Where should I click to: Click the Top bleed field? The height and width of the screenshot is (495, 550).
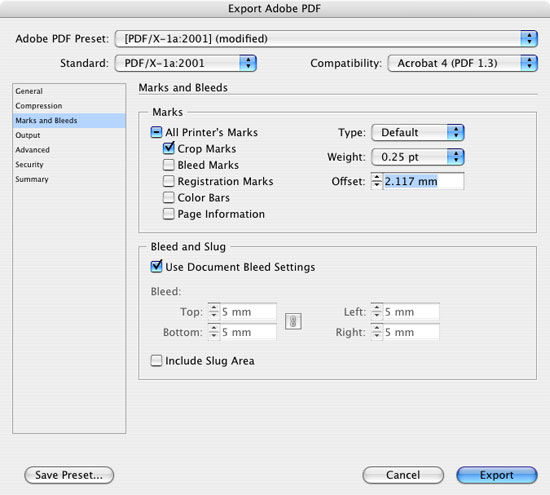pyautogui.click(x=248, y=312)
